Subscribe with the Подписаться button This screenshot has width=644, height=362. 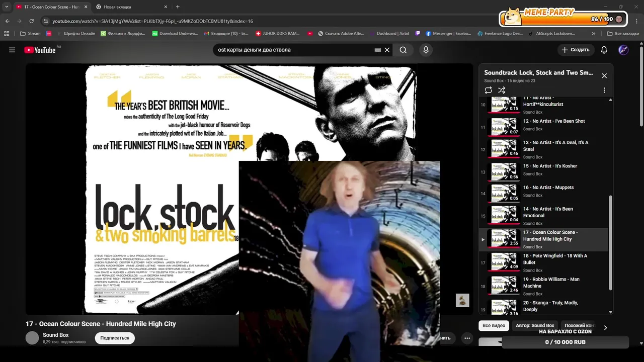(115, 338)
